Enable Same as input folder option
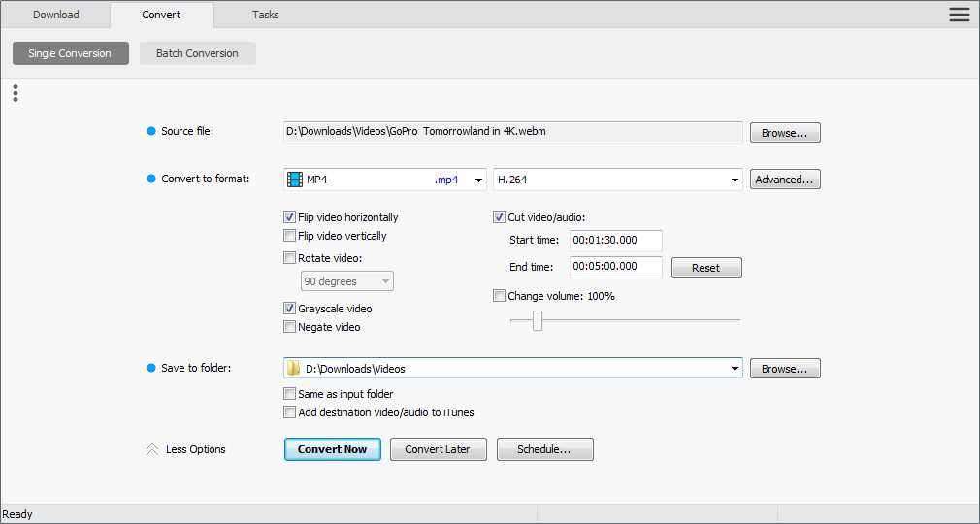This screenshot has height=524, width=980. point(289,394)
